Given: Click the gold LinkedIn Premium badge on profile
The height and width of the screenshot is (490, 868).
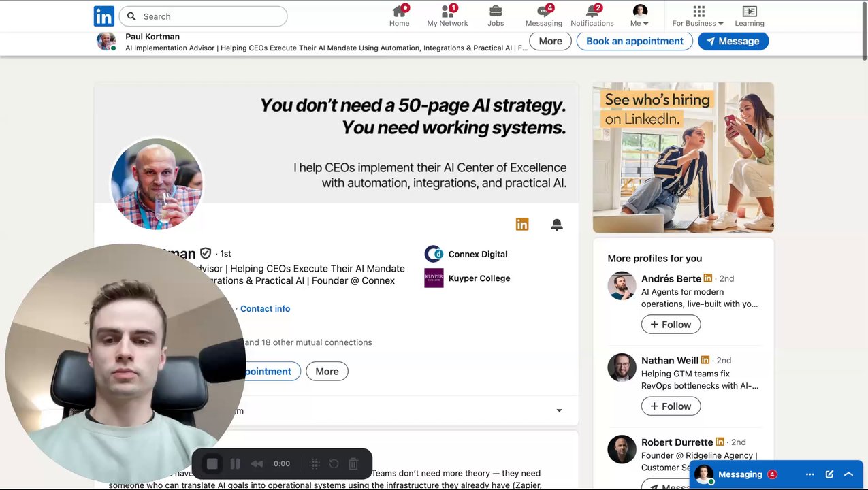Looking at the screenshot, I should tap(522, 224).
